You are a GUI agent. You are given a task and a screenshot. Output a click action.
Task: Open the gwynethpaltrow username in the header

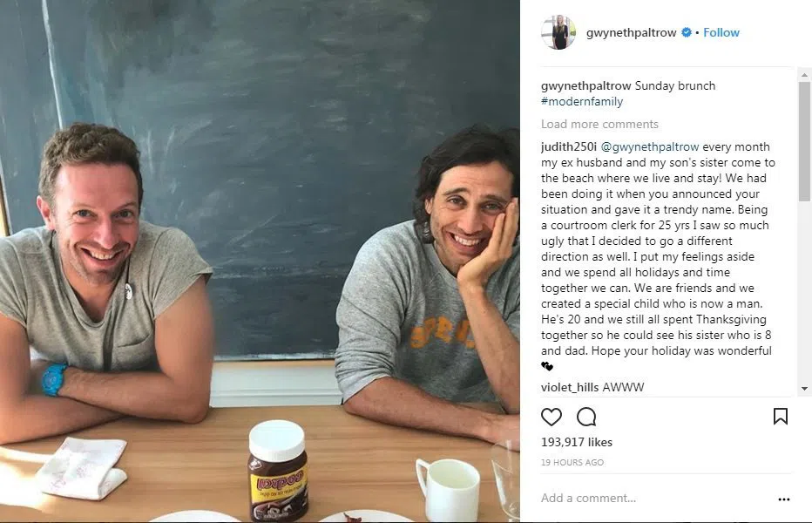(631, 32)
